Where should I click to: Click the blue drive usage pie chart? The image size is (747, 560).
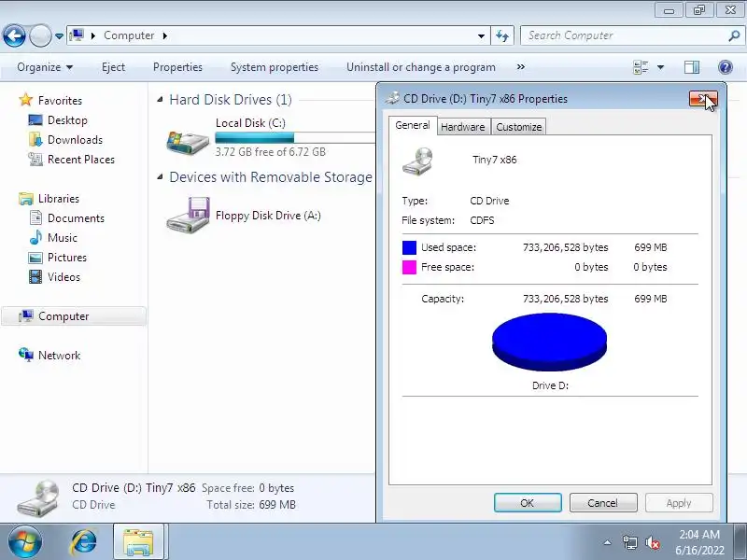[x=549, y=342]
